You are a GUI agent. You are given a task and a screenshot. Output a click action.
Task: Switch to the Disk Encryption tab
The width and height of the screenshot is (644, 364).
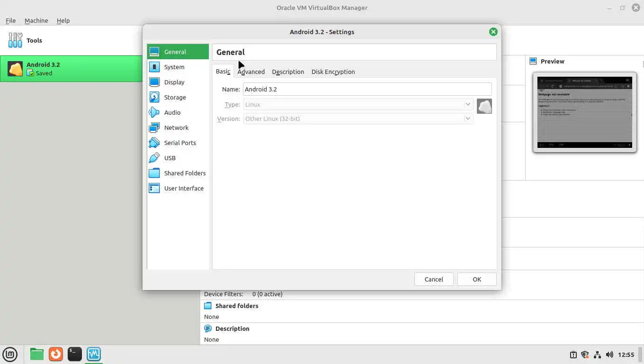click(333, 72)
